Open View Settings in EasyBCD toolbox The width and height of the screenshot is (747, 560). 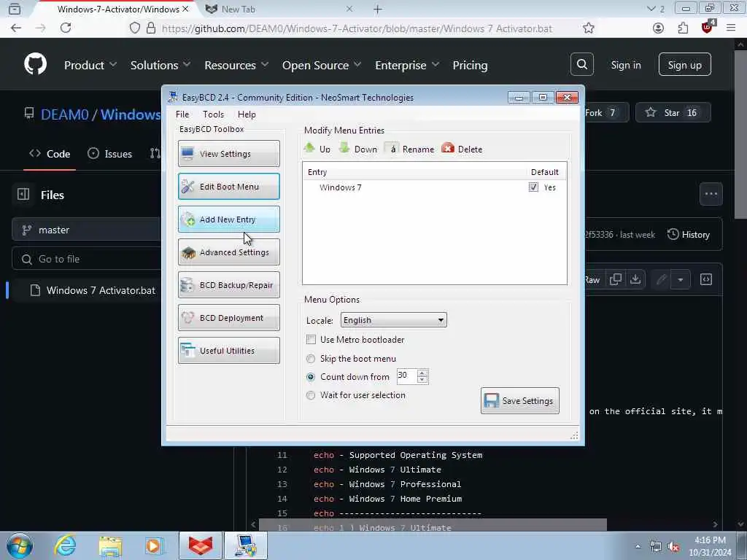click(x=228, y=153)
